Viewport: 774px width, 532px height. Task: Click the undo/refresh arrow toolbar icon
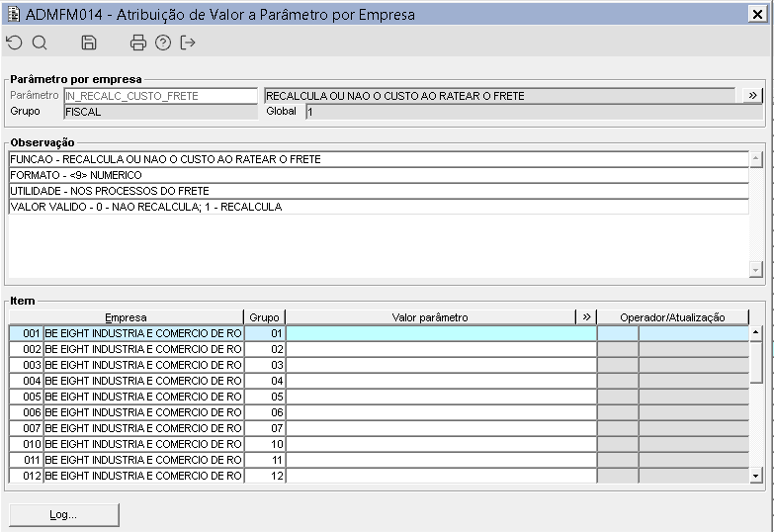coord(14,43)
